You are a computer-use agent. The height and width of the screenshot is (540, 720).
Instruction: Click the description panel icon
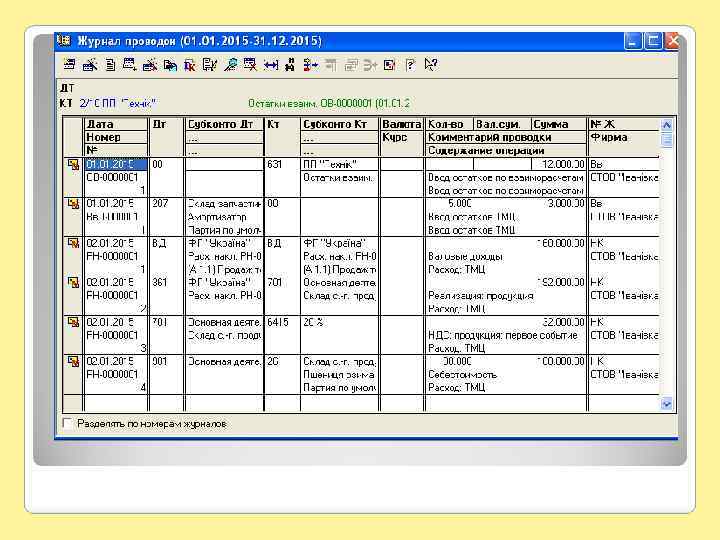coord(389,65)
